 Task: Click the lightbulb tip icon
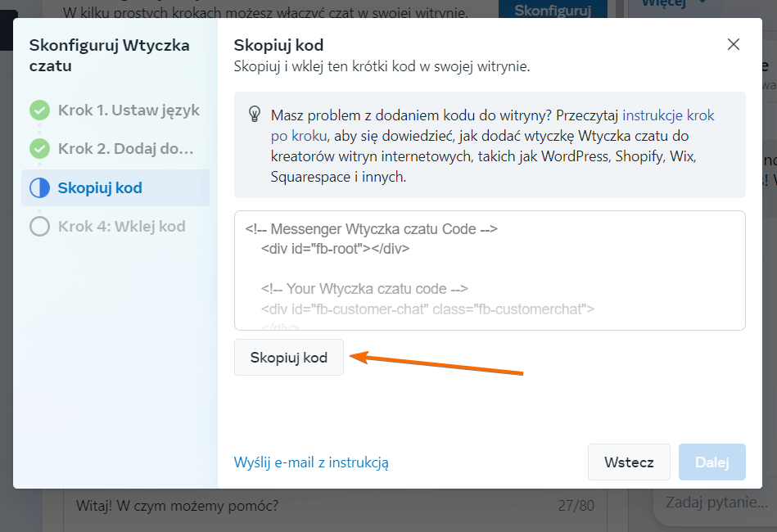[254, 115]
